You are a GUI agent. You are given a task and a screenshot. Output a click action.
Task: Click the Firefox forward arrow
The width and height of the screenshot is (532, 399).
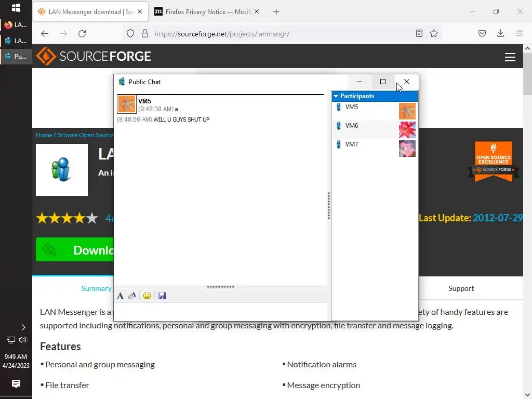pyautogui.click(x=63, y=34)
